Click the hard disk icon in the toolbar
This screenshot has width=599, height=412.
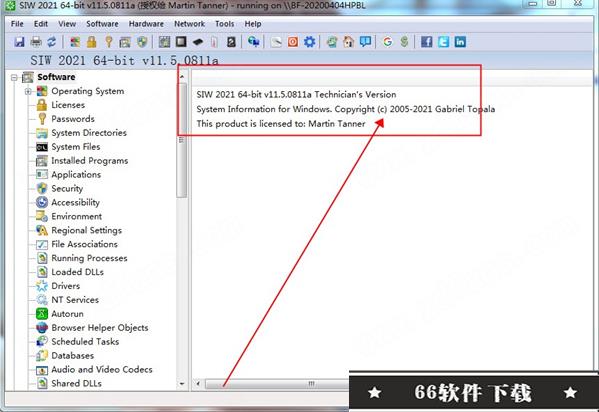click(231, 42)
